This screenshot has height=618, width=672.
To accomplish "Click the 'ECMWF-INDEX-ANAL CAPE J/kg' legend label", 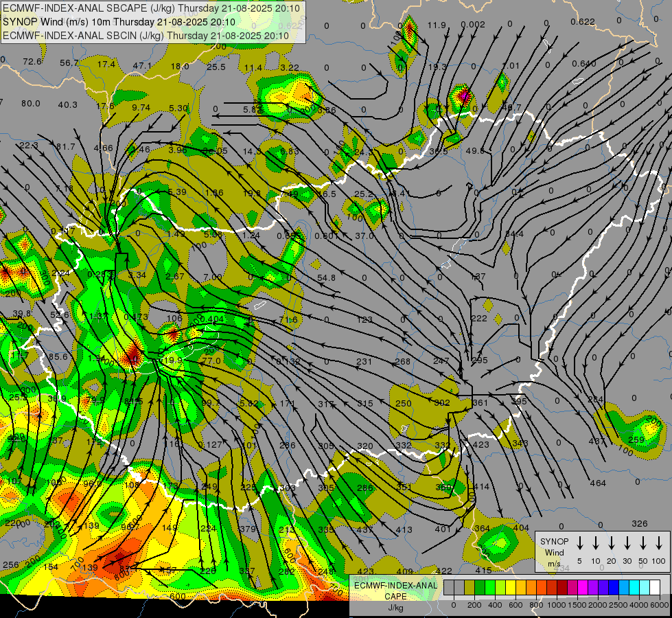I will 395,596.
